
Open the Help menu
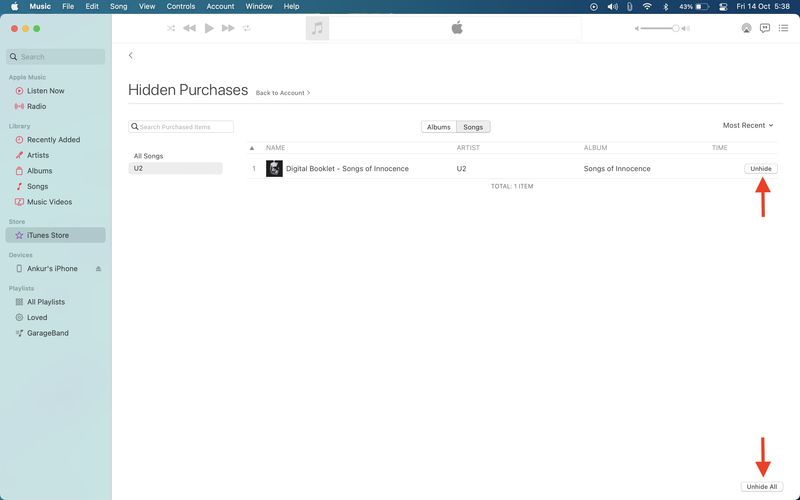point(291,7)
